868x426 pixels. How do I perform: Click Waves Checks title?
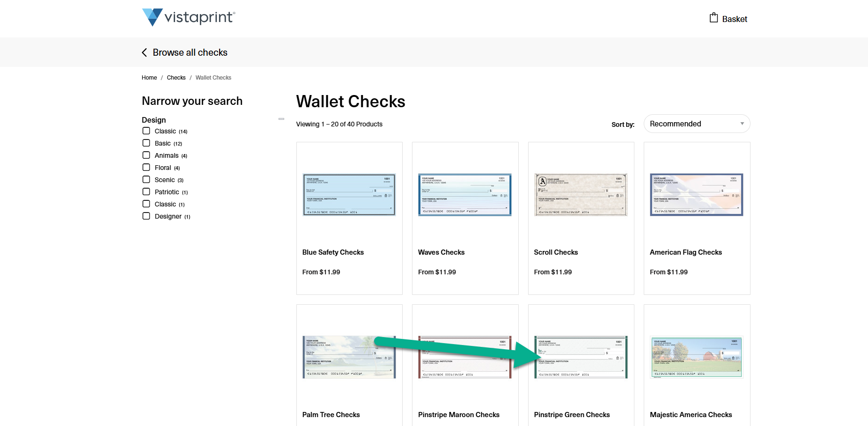tap(441, 252)
